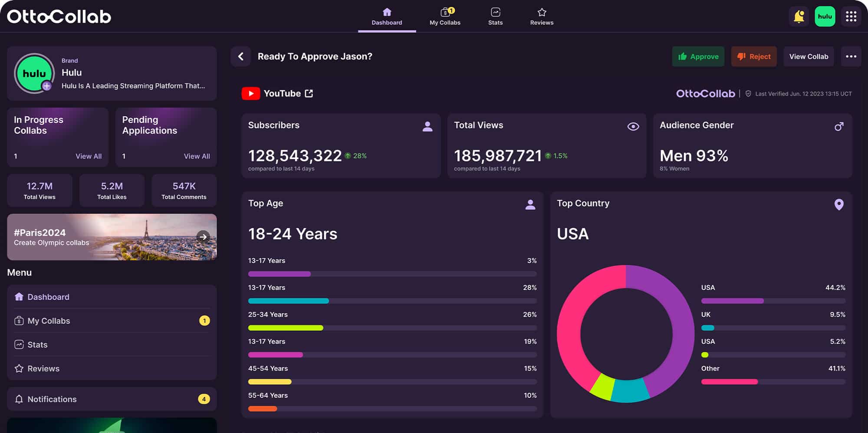Switch to the Dashboard top tab
This screenshot has height=433, width=868.
click(x=387, y=16)
